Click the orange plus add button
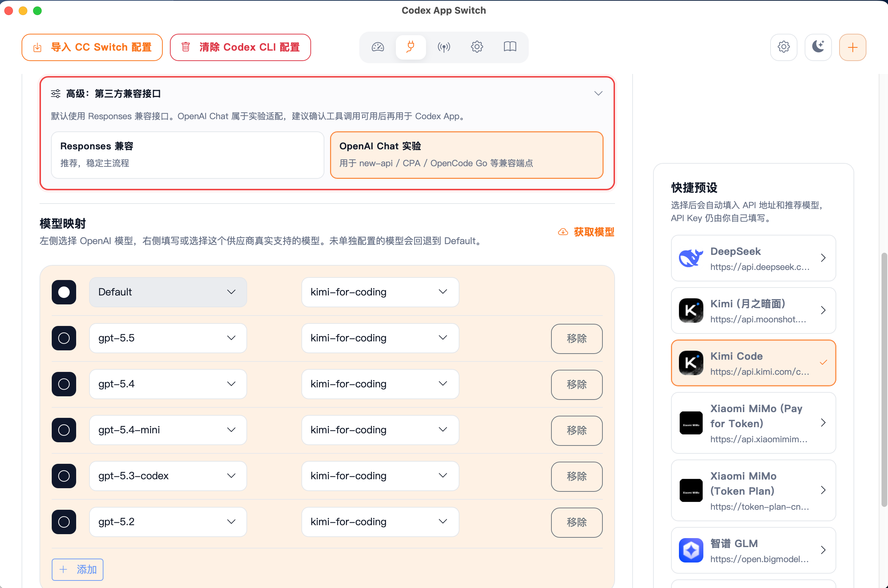This screenshot has width=888, height=588. pos(853,47)
